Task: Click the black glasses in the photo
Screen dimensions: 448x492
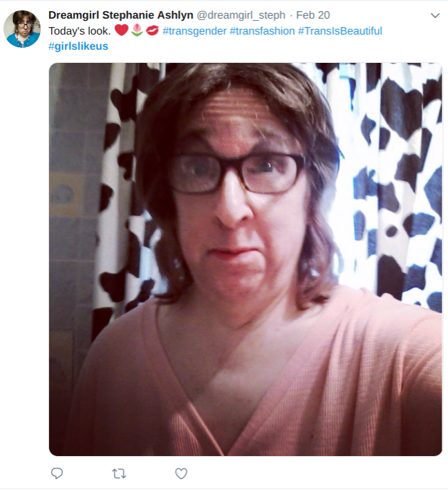Action: click(x=236, y=173)
